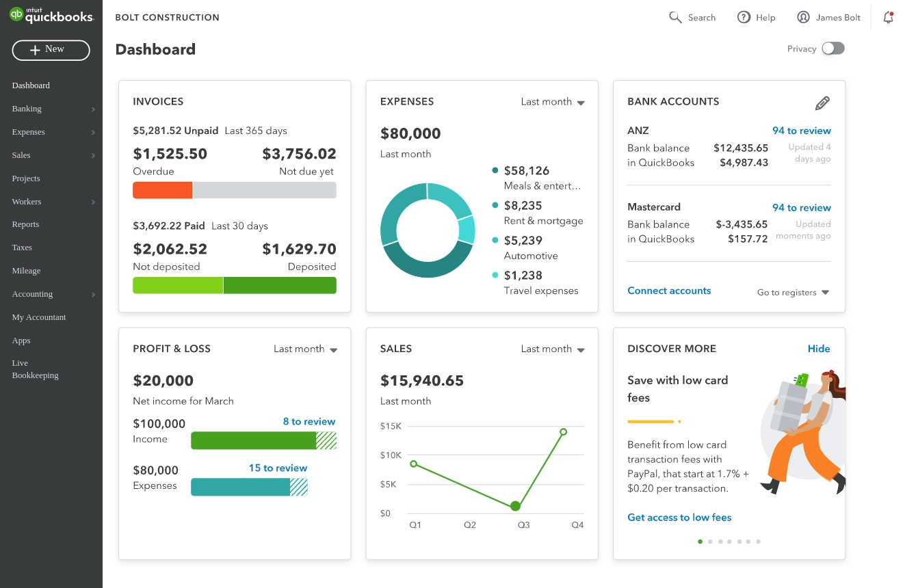Screen dimensions: 905x588
Task: Select the last carousel dot in Discover More
Action: (x=758, y=542)
